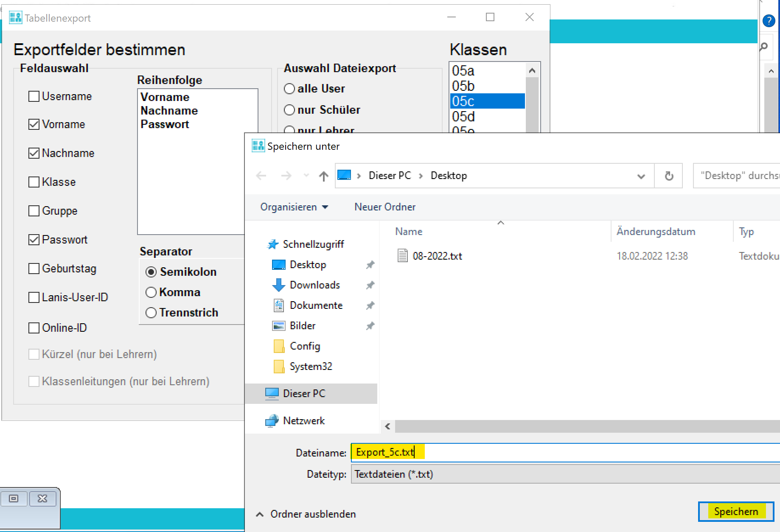Viewport: 780px width, 532px height.
Task: Uncheck the Vorname checkbox
Action: pos(34,124)
